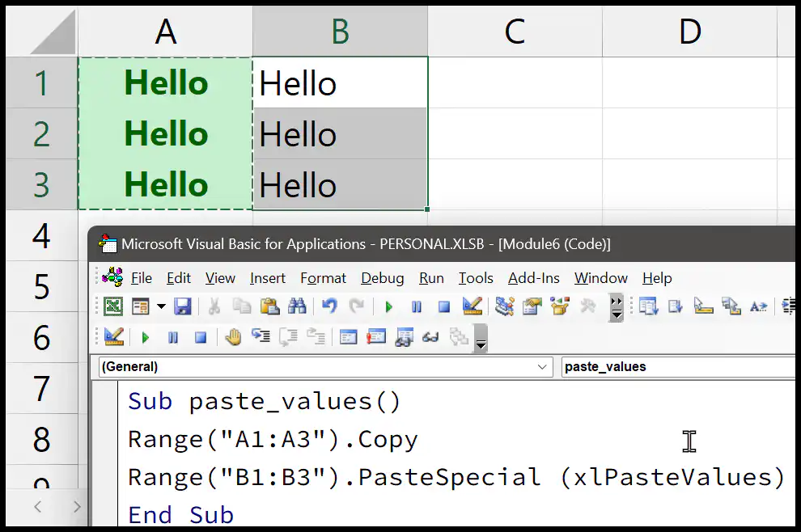Open the Paste clipboard icon
Image resolution: width=801 pixels, height=532 pixels.
coord(269,306)
